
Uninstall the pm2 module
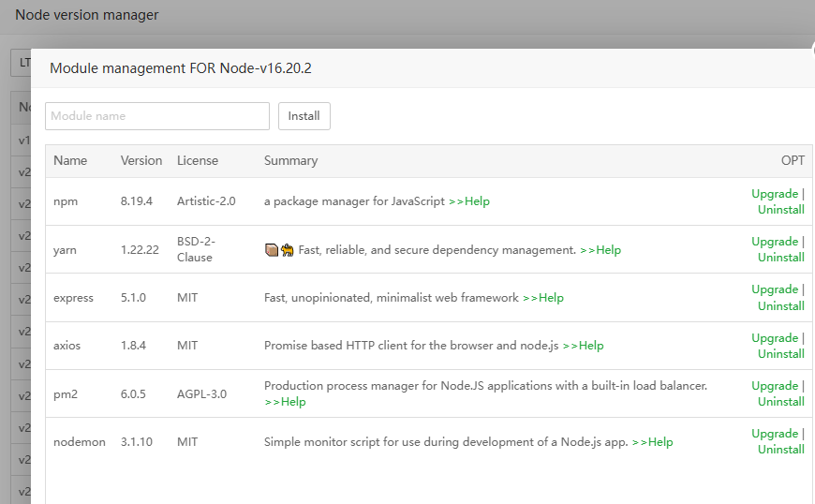780,402
